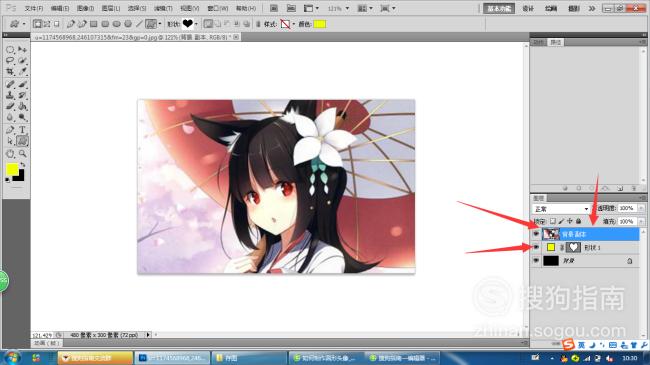
Task: Select the Brush tool
Action: pos(22,85)
